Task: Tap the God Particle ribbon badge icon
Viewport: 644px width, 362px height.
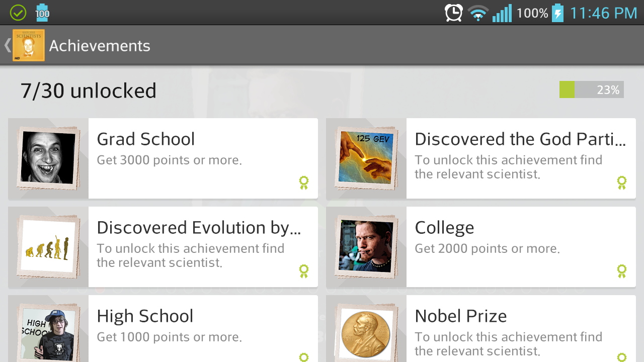Action: (x=621, y=183)
